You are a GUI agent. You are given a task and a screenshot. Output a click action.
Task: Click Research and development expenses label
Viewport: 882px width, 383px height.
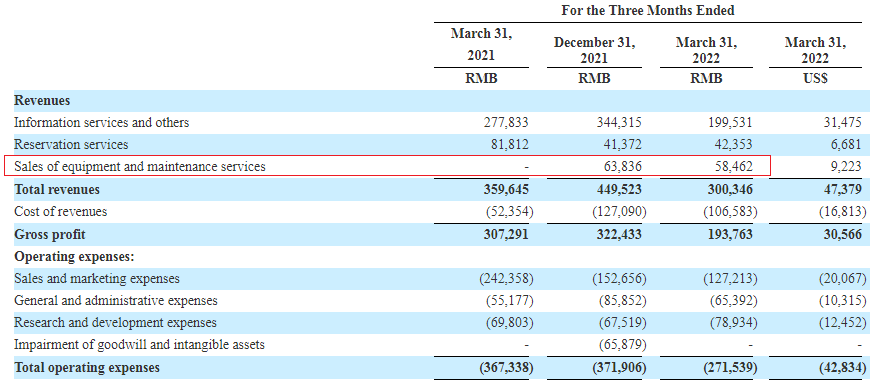(x=115, y=323)
